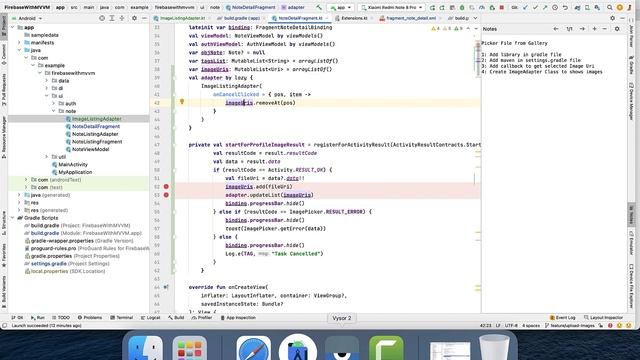Image resolution: width=640 pixels, height=360 pixels.
Task: Click the Git rollback undo icon
Action: pos(565,7)
